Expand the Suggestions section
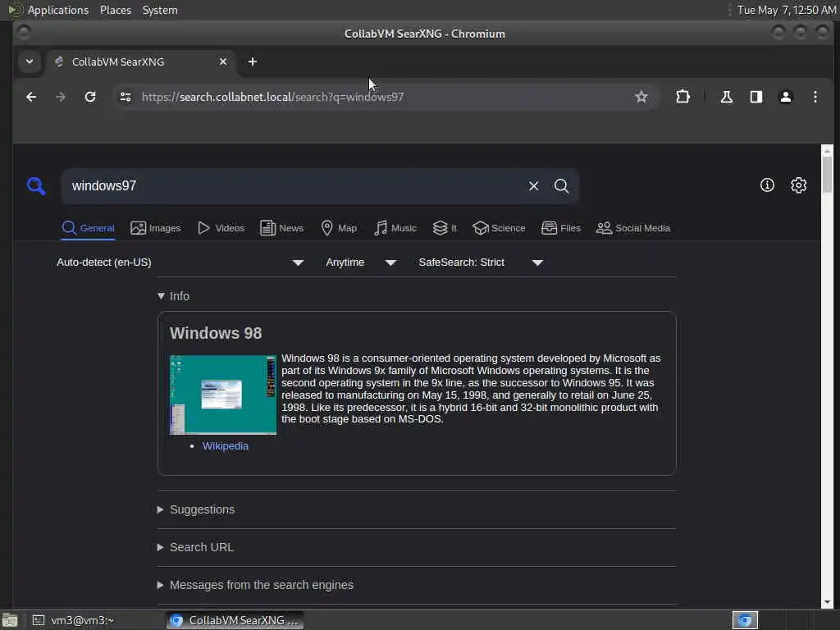Screen dimensions: 840x630 point(196,509)
